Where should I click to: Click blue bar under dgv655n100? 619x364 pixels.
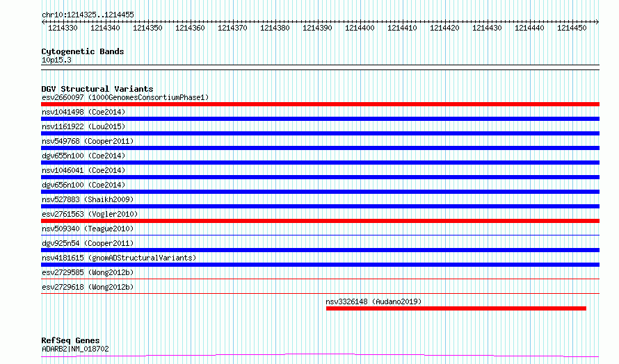[320, 163]
